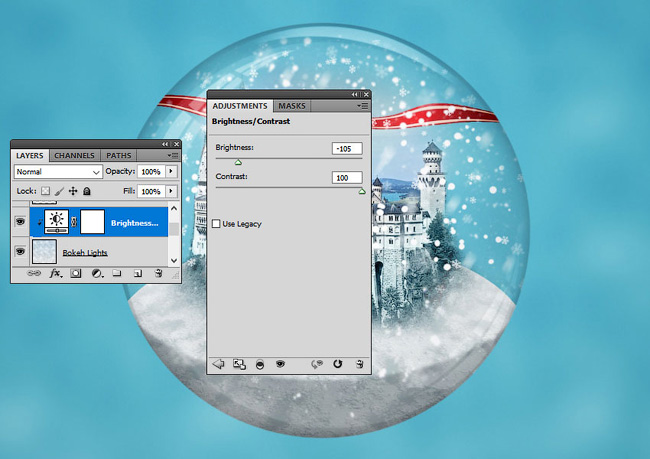The image size is (650, 459).
Task: View previous state icon
Action: [317, 364]
